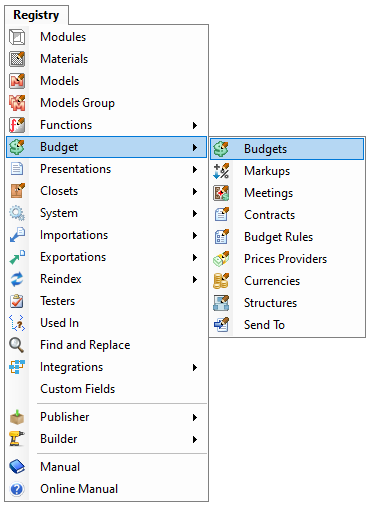The width and height of the screenshot is (369, 506).
Task: Click the Currencies coin stack icon
Action: pos(221,281)
